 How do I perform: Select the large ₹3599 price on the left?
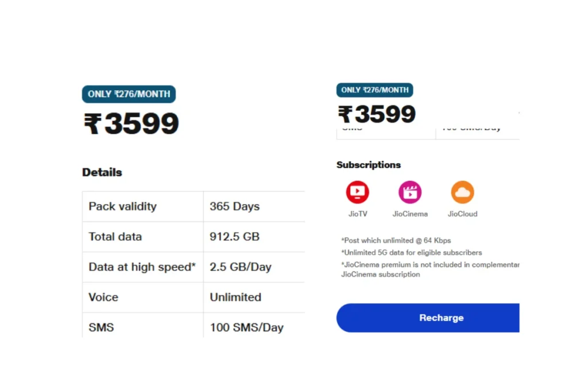pos(131,123)
